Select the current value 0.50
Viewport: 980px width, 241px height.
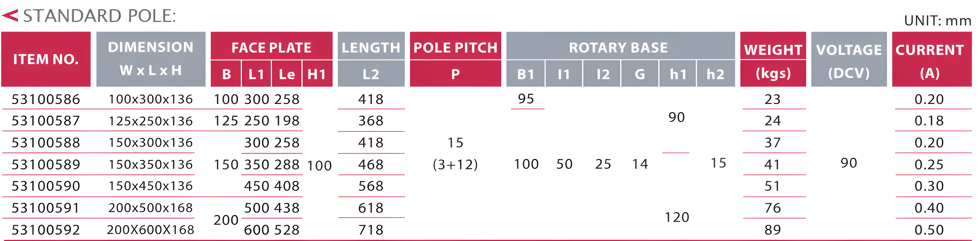[929, 230]
